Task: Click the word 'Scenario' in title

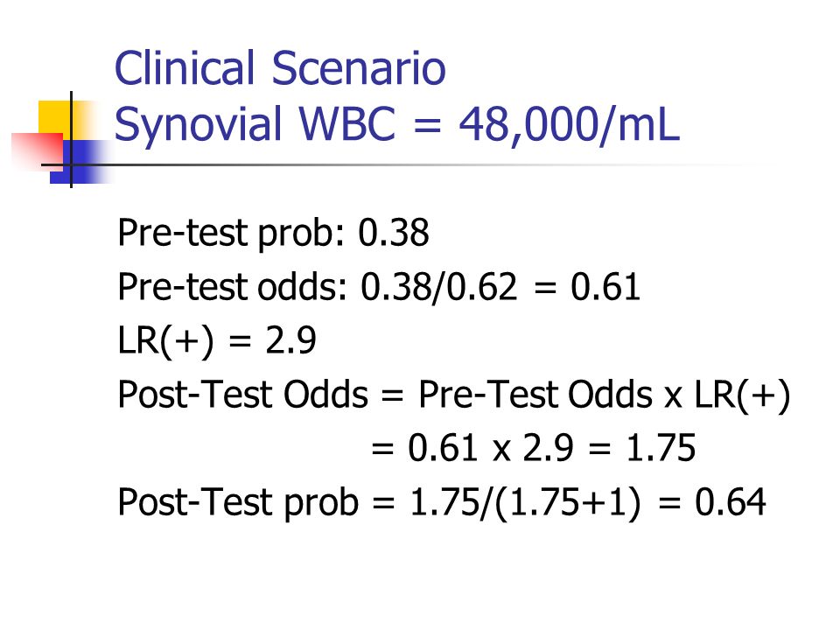Action: pos(359,68)
